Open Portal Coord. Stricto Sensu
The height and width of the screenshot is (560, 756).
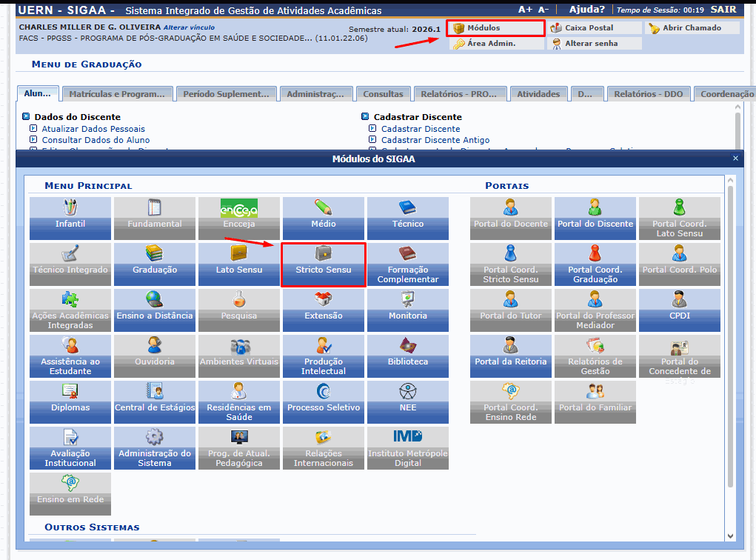click(x=511, y=264)
